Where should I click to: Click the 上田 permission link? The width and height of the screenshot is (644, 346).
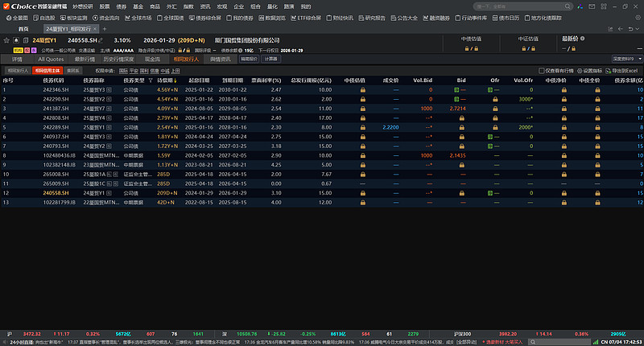click(x=175, y=71)
